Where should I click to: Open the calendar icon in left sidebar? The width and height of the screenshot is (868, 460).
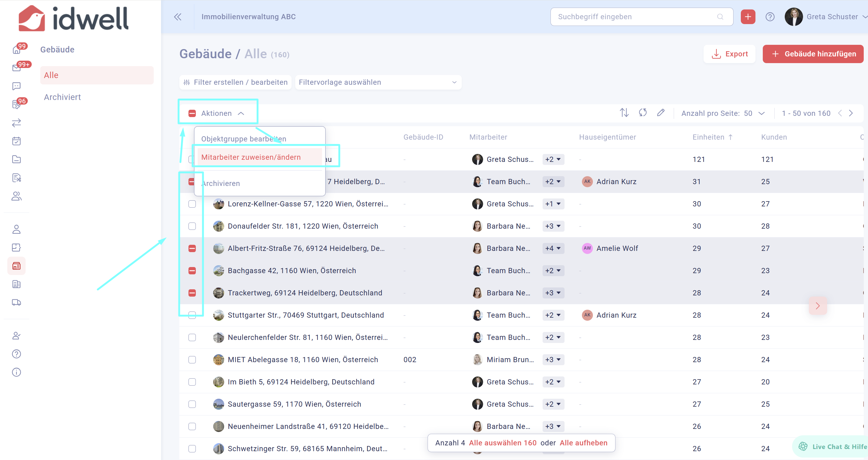[x=16, y=141]
